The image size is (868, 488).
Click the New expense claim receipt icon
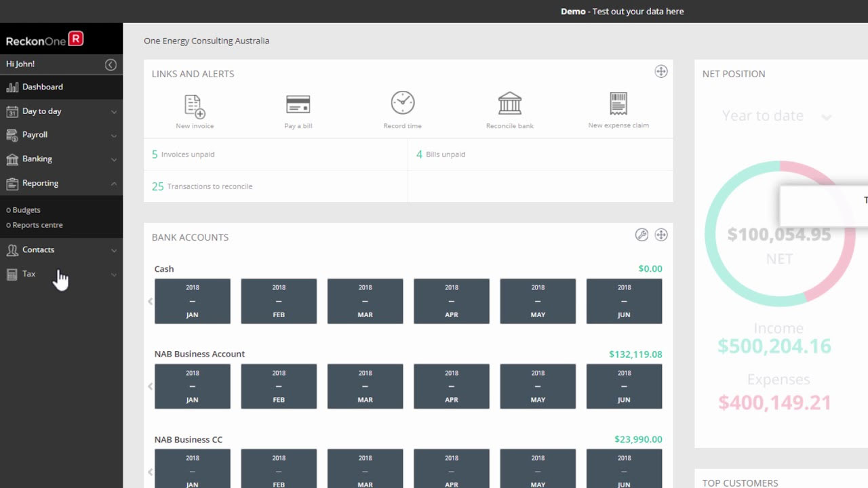pos(618,104)
